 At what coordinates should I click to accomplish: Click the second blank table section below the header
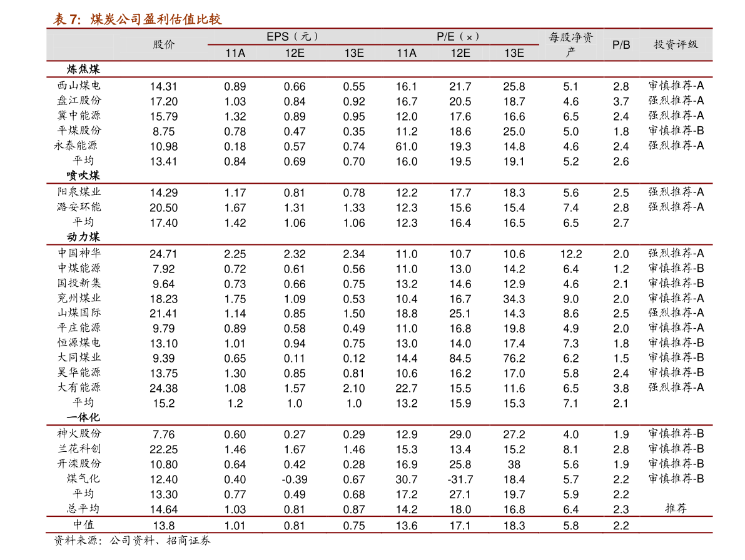pyautogui.click(x=379, y=130)
